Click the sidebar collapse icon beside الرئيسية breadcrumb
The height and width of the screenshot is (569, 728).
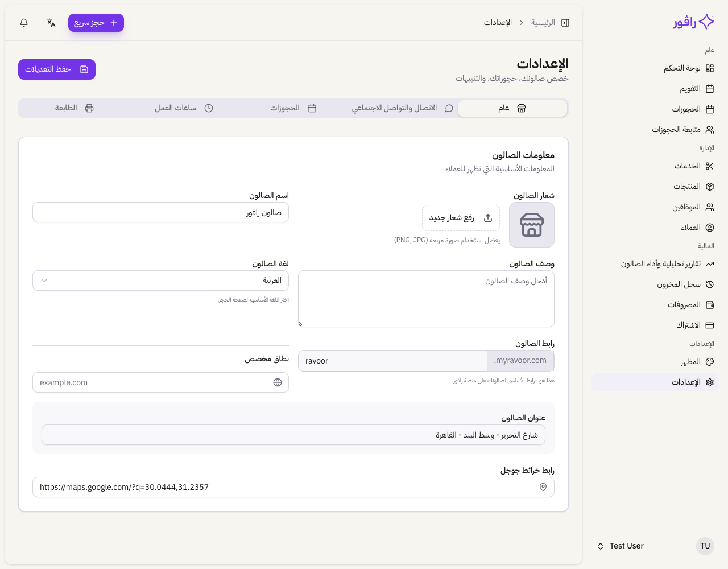coord(565,22)
